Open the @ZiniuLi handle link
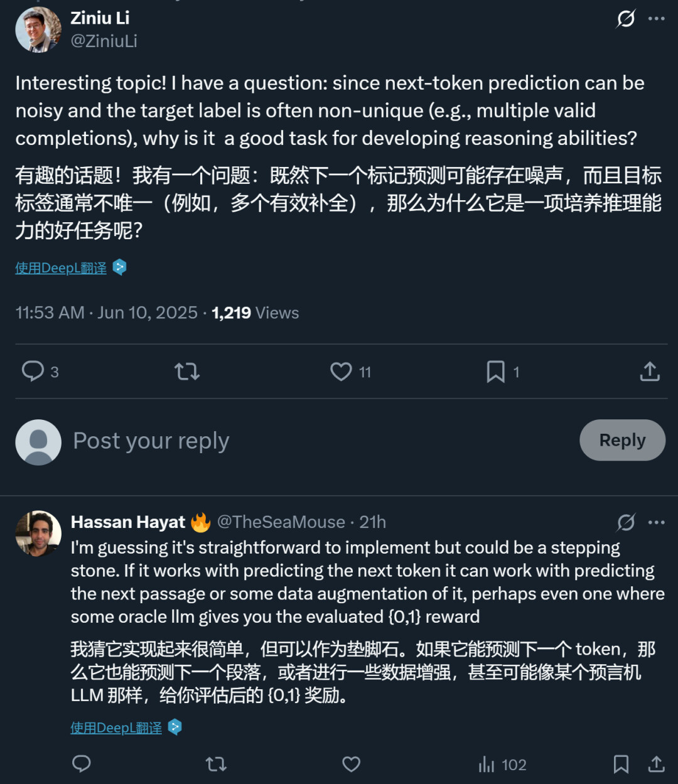 click(104, 41)
